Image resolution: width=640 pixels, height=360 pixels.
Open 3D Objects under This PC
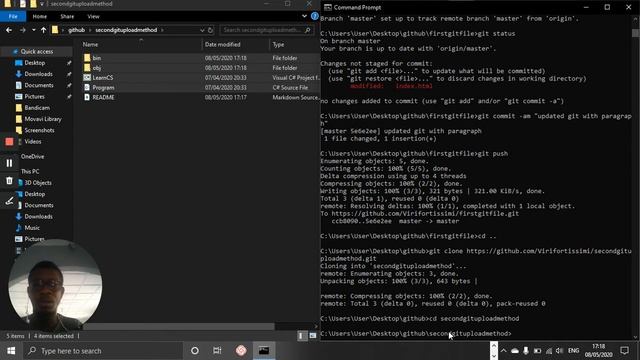[38, 183]
